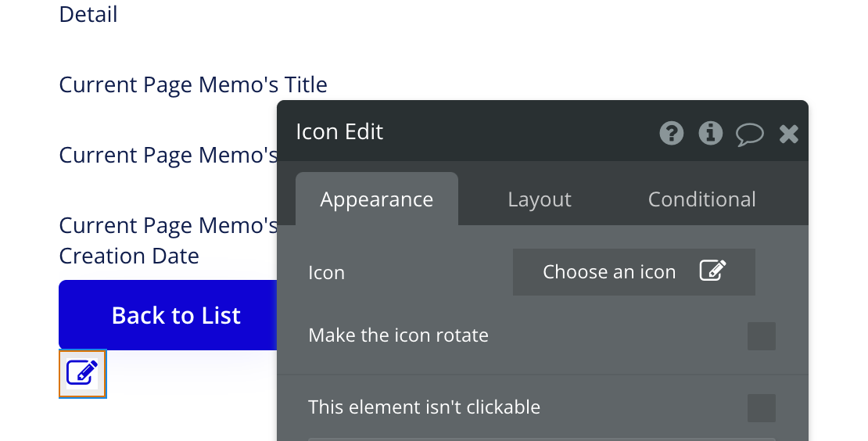
Task: Select the Detail text element
Action: 88,14
